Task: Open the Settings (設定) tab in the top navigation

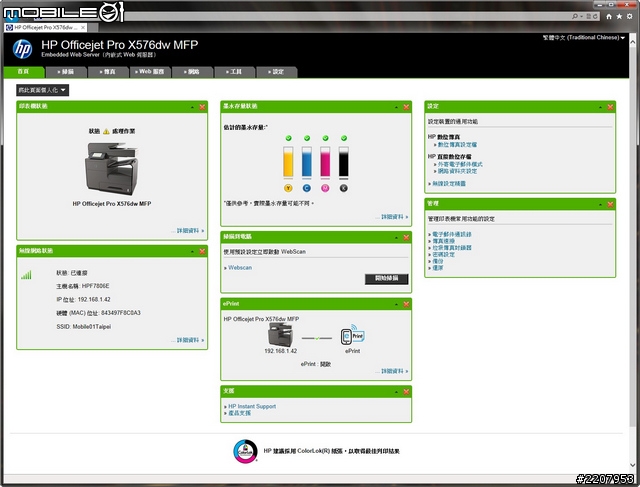Action: tap(276, 72)
